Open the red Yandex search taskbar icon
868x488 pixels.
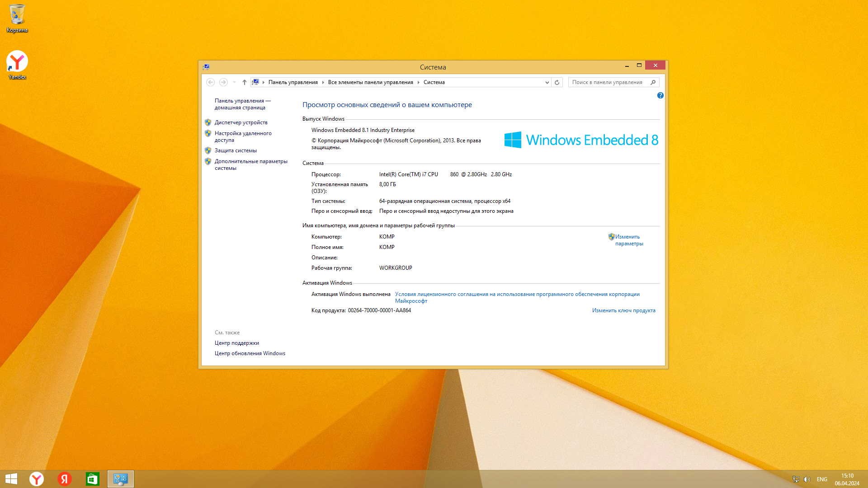click(65, 479)
